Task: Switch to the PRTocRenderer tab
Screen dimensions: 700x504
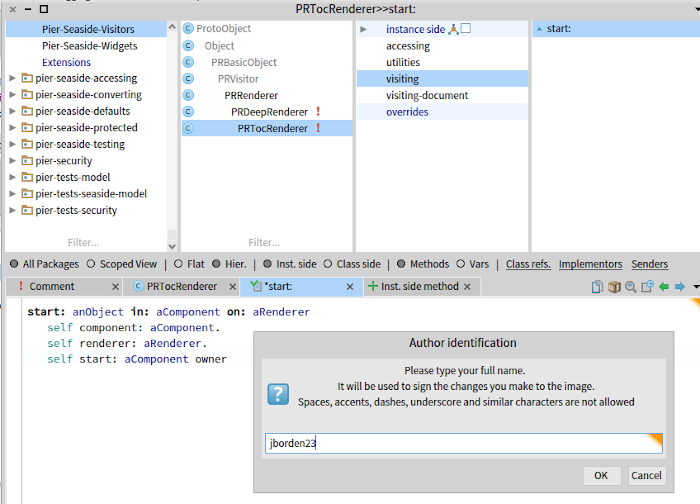Action: pyautogui.click(x=182, y=287)
